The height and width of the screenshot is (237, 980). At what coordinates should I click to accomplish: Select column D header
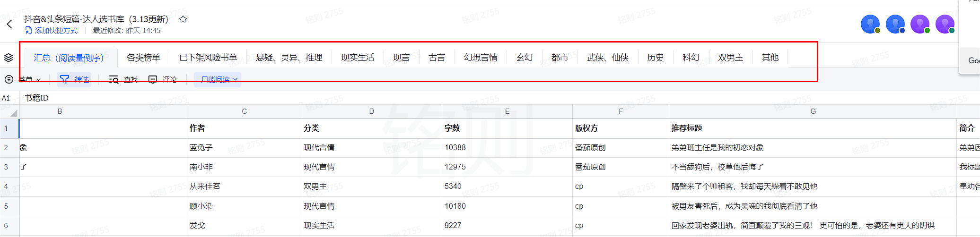coord(371,111)
